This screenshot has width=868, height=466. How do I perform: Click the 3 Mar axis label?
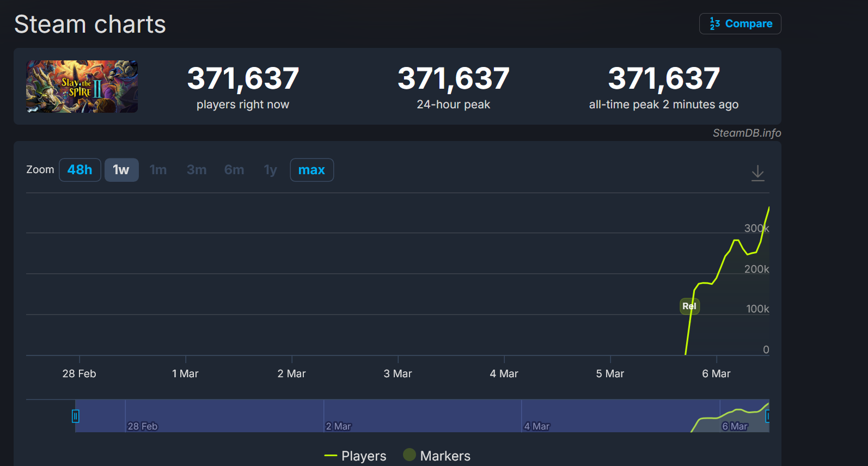pos(398,373)
